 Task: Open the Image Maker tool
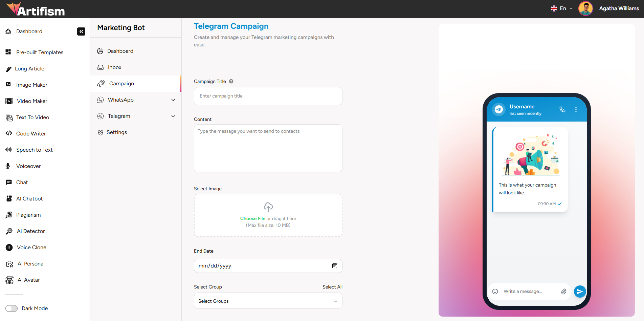click(31, 85)
